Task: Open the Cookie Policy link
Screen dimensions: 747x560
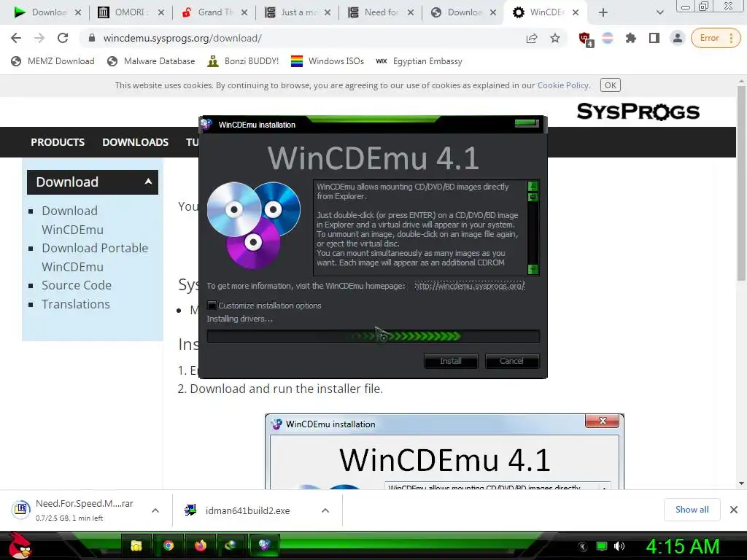Action: tap(563, 85)
